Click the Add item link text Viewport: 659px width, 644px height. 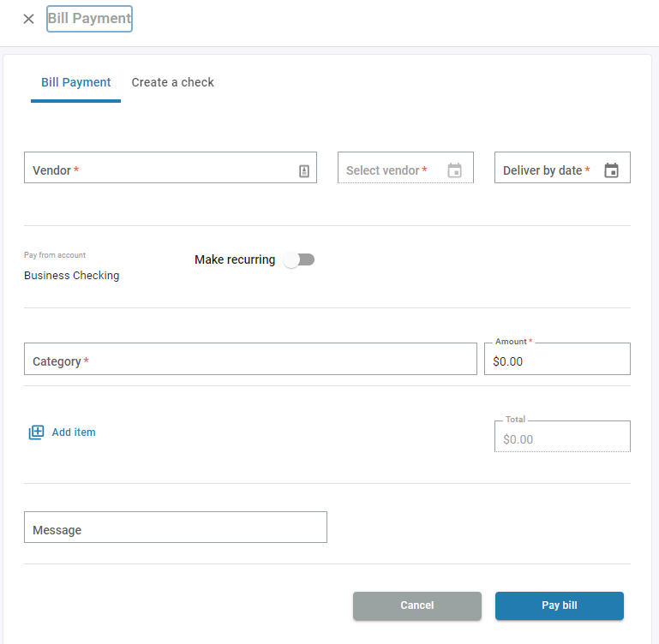point(74,432)
